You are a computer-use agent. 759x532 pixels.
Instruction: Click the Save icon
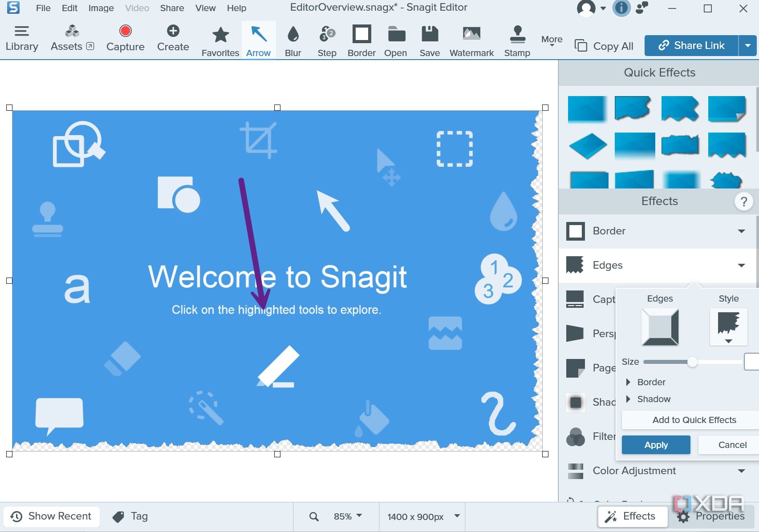point(430,41)
